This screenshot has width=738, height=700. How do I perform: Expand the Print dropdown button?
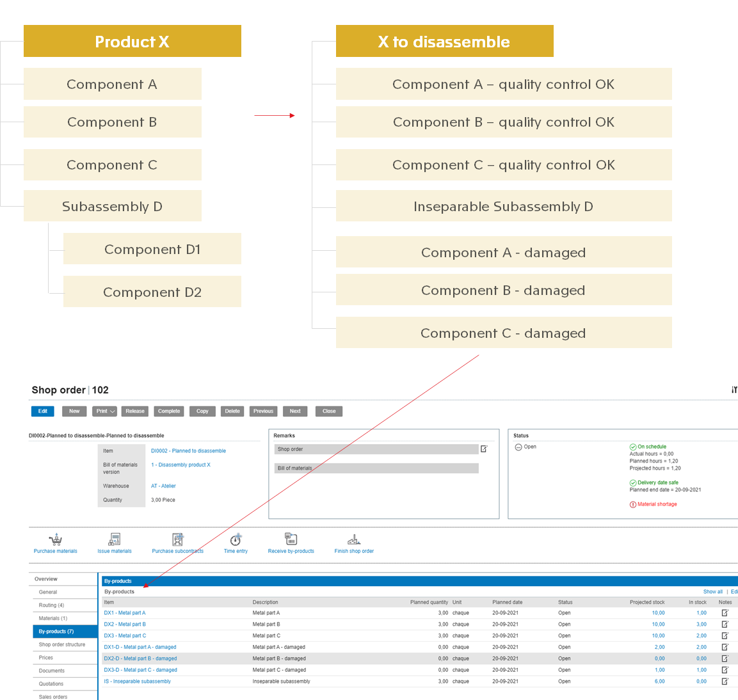pyautogui.click(x=105, y=411)
